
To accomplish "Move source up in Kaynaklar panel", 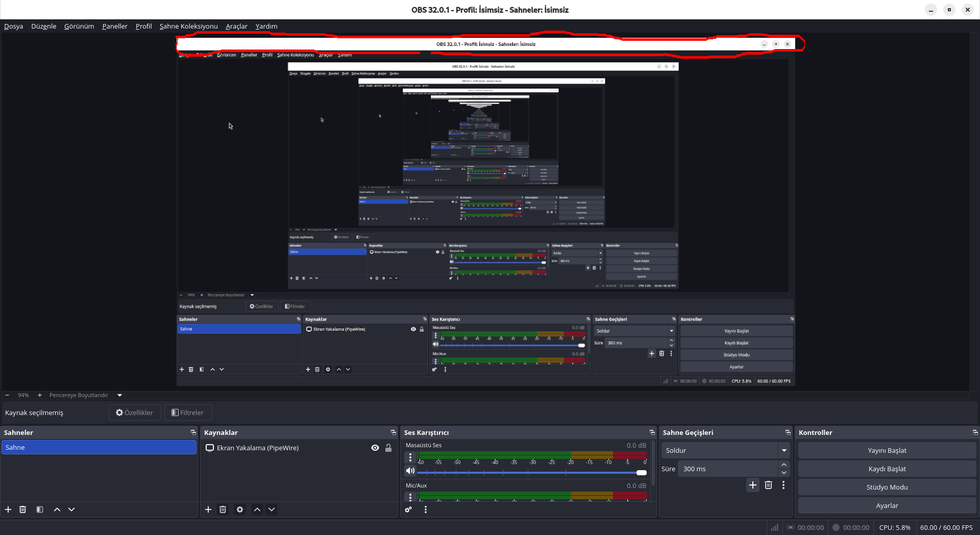I will coord(257,509).
